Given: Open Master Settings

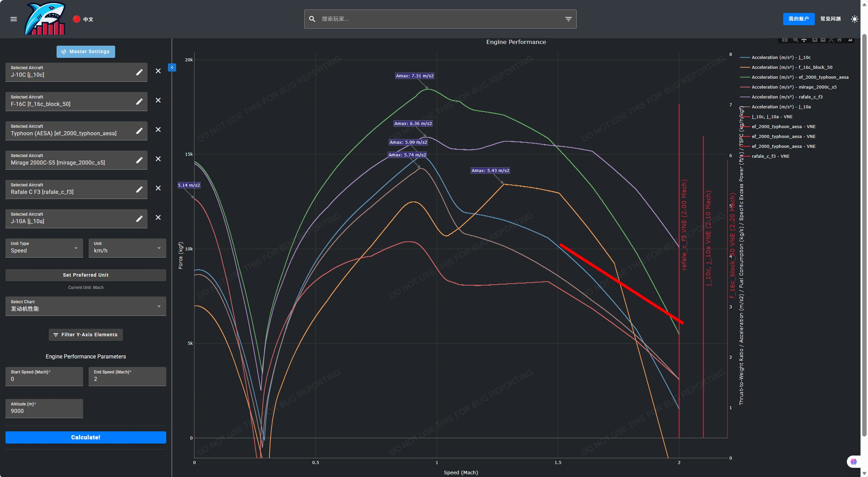Looking at the screenshot, I should click(86, 52).
